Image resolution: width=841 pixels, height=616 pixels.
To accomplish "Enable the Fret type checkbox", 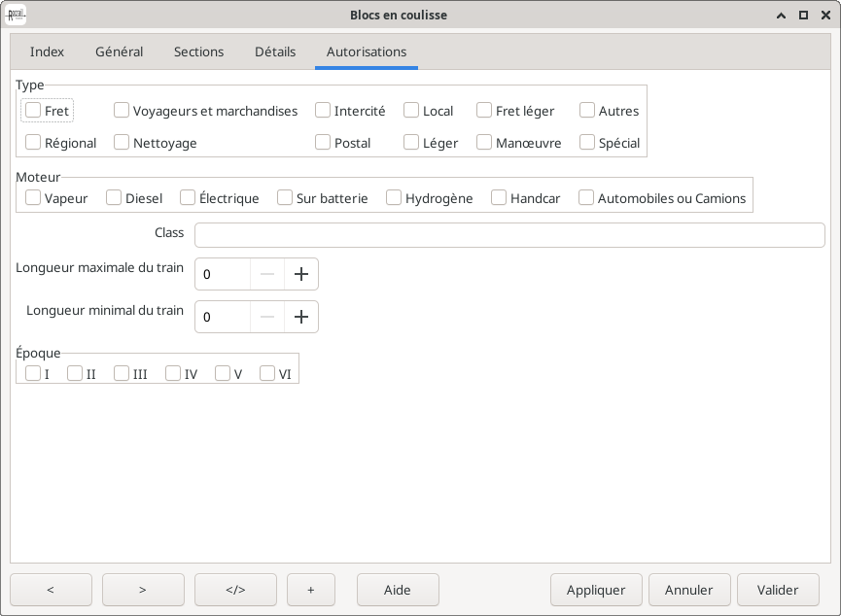I will [x=33, y=111].
